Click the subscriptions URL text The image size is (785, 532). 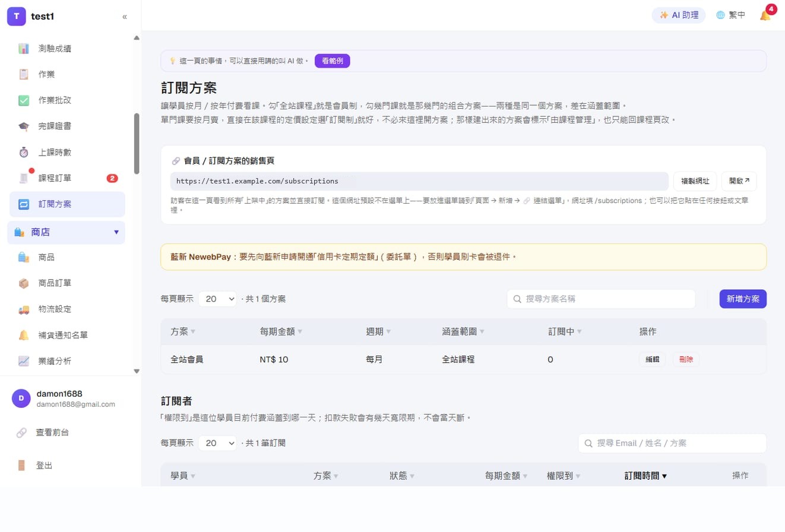tap(257, 181)
